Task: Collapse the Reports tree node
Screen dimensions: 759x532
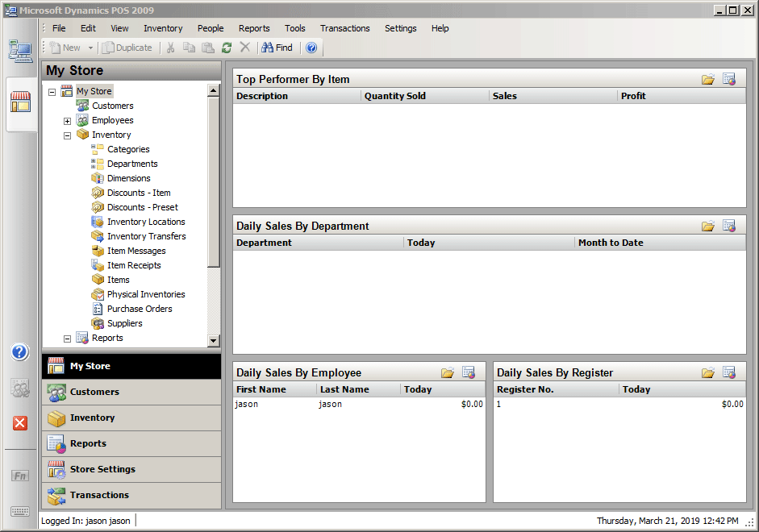Action: pyautogui.click(x=67, y=339)
